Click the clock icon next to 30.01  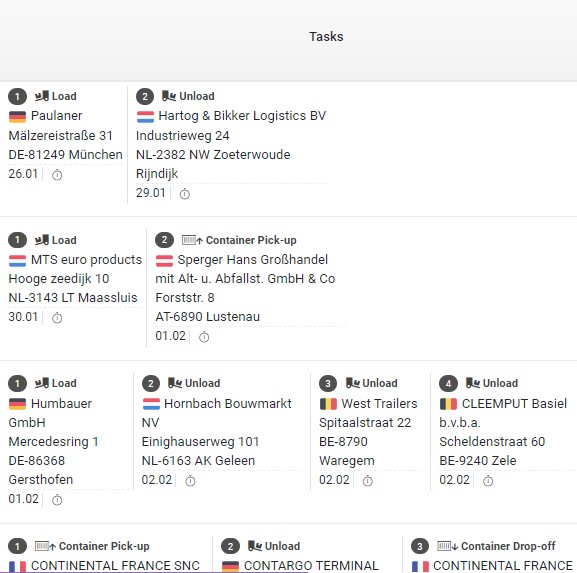[x=57, y=317]
